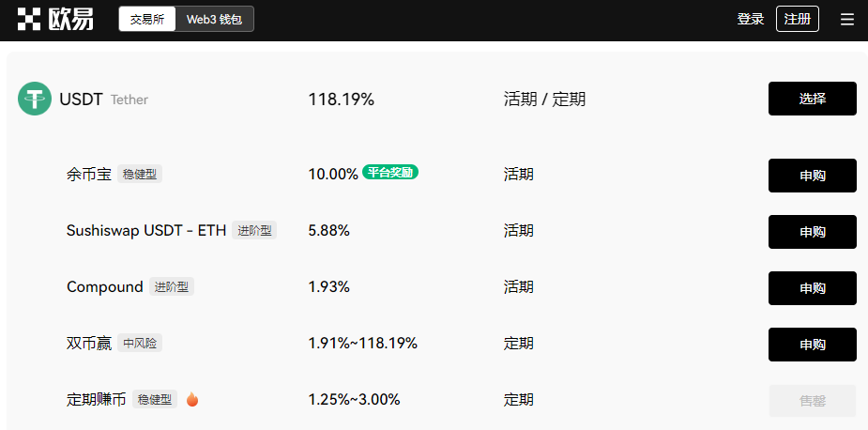Click the OKX logo icon
Image resolution: width=868 pixels, height=430 pixels.
(28, 19)
